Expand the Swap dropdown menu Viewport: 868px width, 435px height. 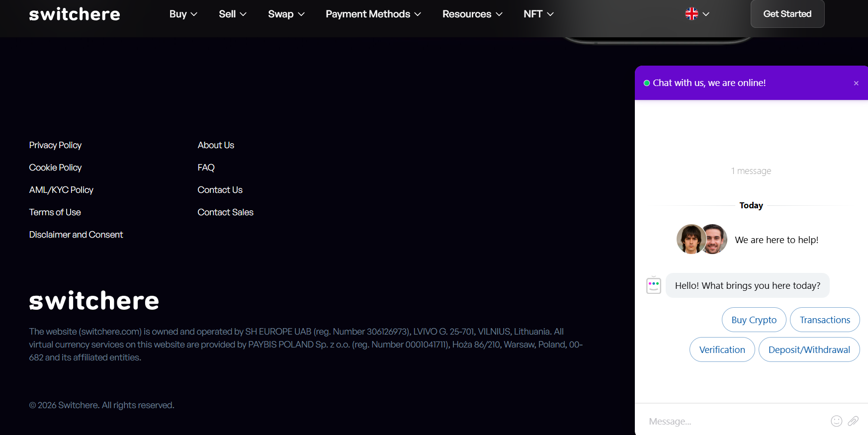point(286,14)
